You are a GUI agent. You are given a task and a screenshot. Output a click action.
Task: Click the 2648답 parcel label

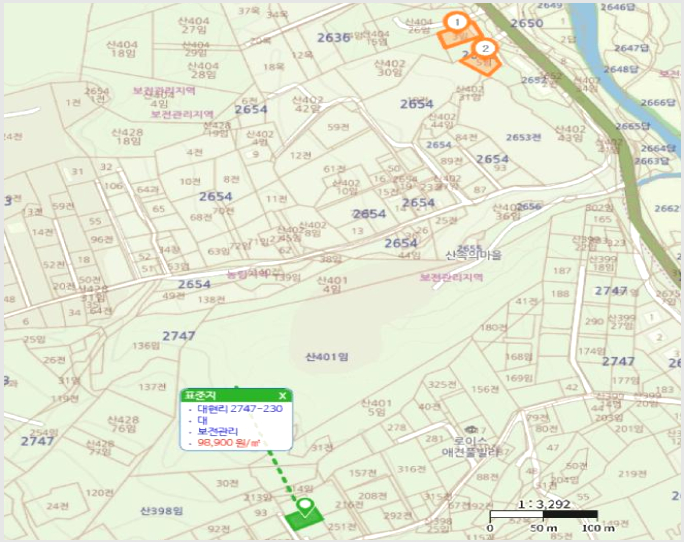[621, 69]
